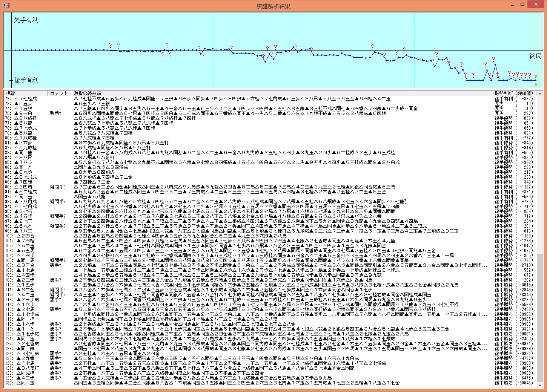
Task: Click the コメント column header
Action: [x=59, y=93]
